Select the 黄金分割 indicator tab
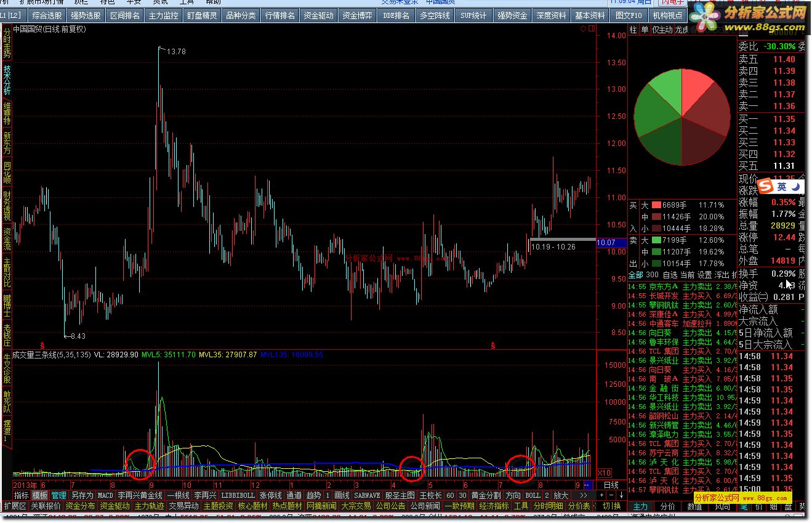The width and height of the screenshot is (812, 523). tap(486, 495)
